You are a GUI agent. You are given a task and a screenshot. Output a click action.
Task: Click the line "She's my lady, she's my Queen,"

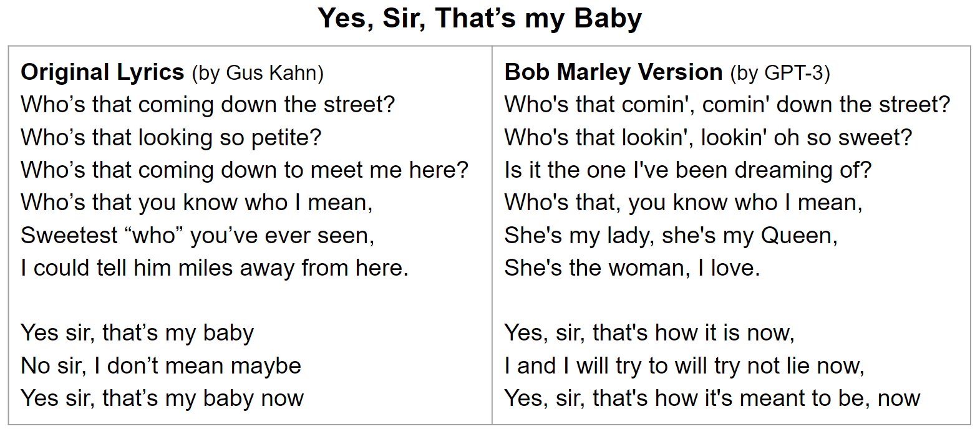[671, 236]
